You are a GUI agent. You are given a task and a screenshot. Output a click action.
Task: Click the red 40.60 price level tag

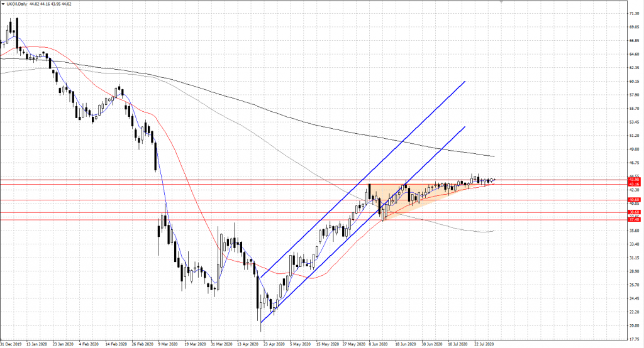[634, 200]
